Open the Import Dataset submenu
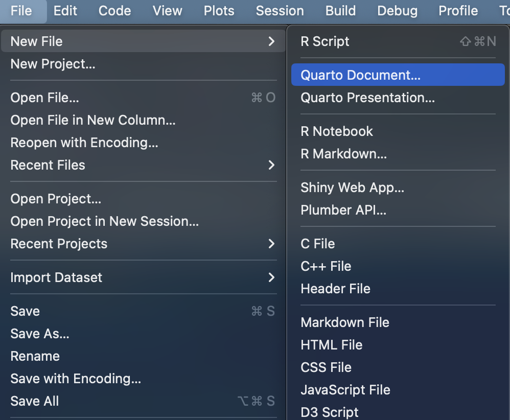The height and width of the screenshot is (420, 510). [56, 277]
